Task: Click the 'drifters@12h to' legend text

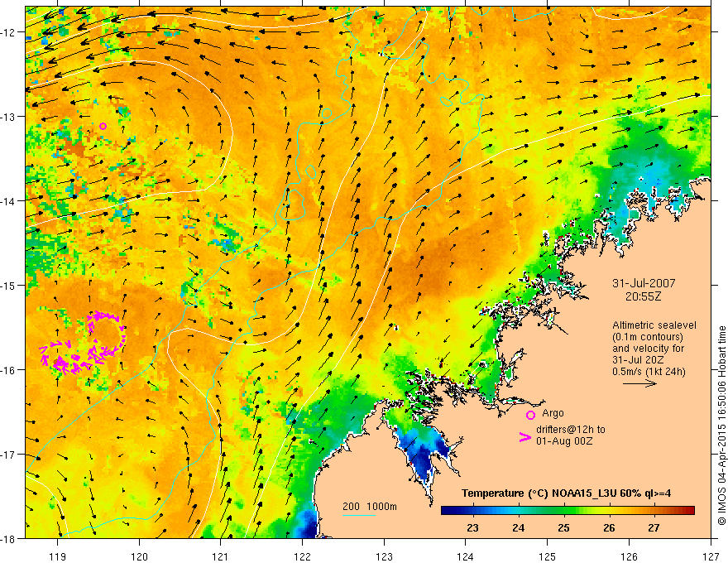Action: click(571, 430)
